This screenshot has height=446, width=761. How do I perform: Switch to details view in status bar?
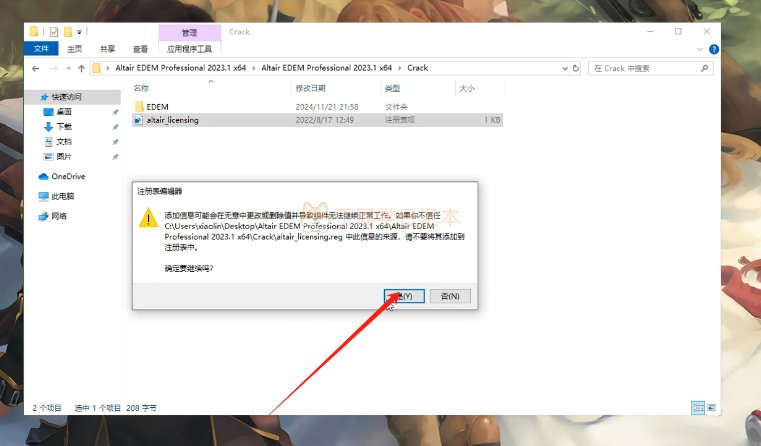[698, 408]
